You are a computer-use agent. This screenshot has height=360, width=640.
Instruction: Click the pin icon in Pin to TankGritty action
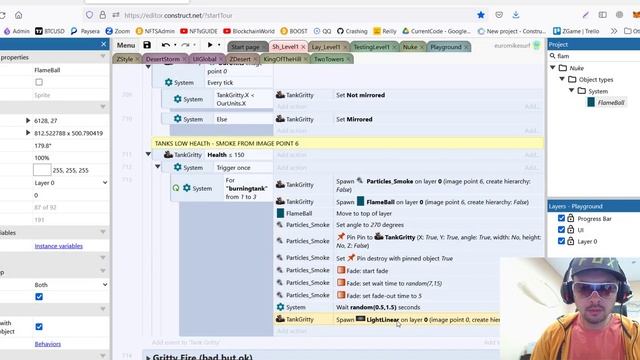tap(341, 236)
